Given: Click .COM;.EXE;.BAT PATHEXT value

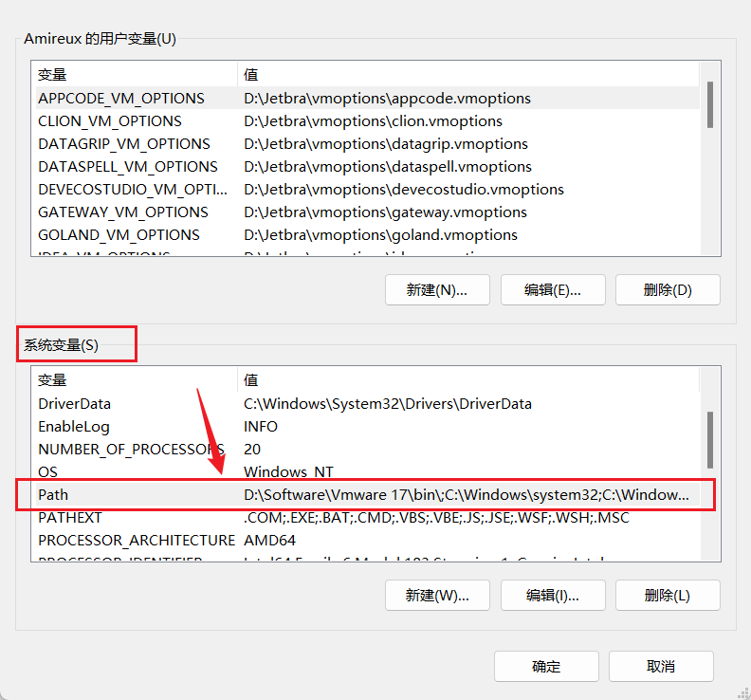Looking at the screenshot, I should pyautogui.click(x=436, y=518).
